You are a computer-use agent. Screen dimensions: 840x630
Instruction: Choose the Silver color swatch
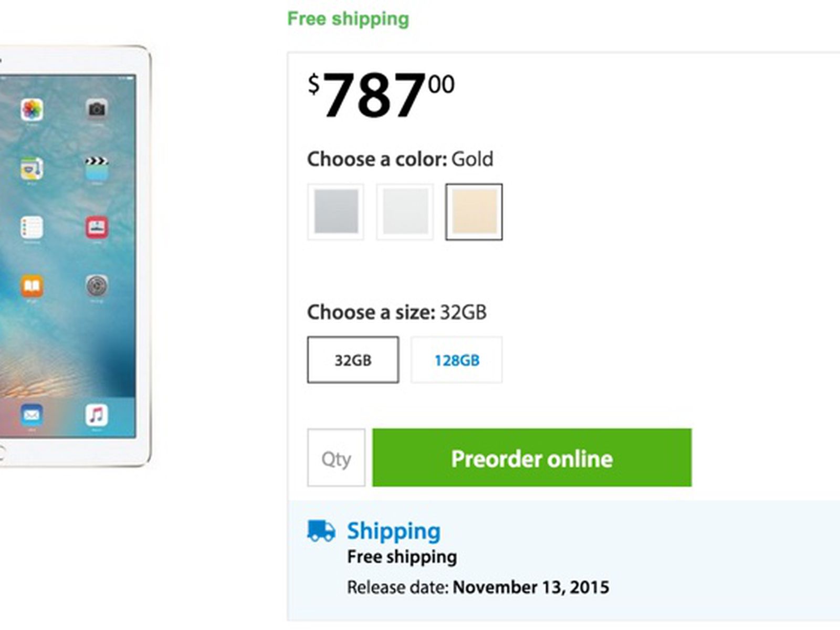[405, 212]
